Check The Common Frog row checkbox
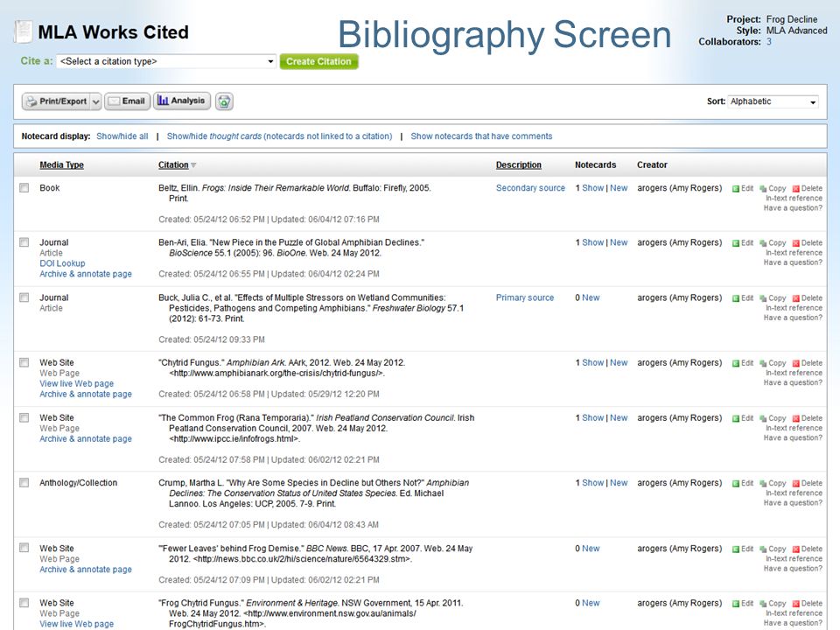Viewport: 840px width, 630px height. pyautogui.click(x=24, y=418)
